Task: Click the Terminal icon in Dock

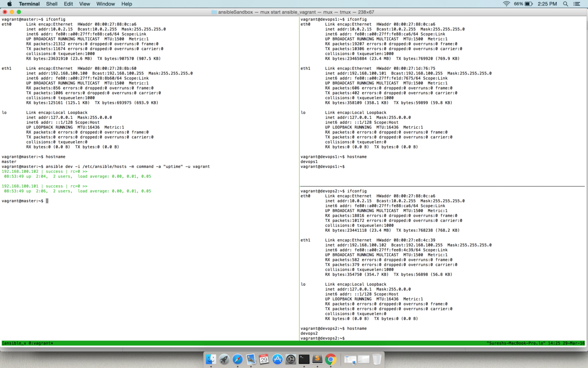Action: click(x=304, y=359)
